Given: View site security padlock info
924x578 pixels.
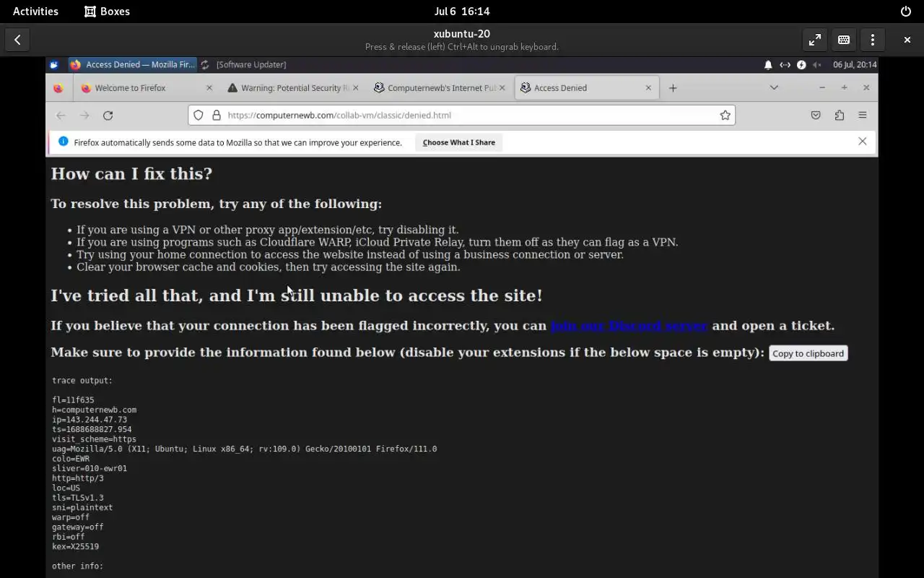Looking at the screenshot, I should 216,115.
